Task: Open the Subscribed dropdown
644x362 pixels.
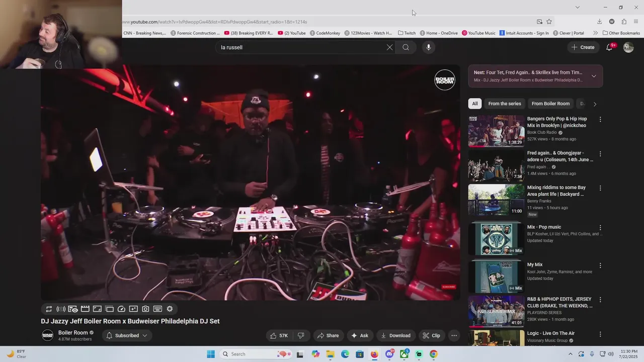Action: pos(127,336)
